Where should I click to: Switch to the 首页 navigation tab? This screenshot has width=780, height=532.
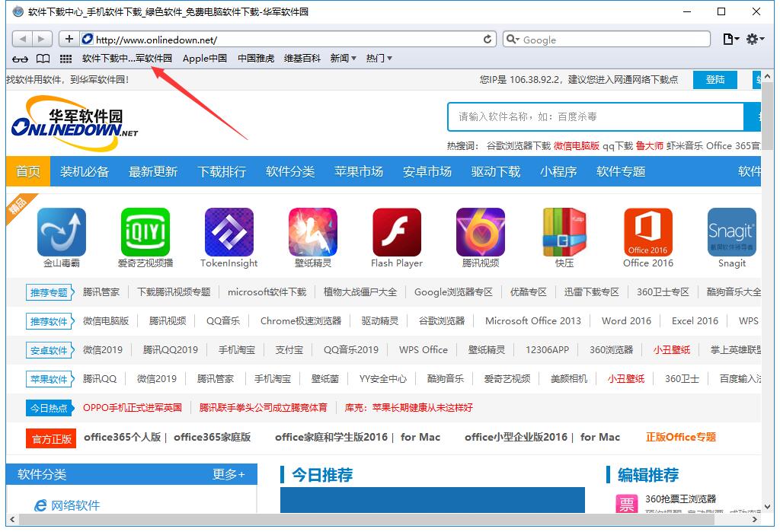coord(27,171)
